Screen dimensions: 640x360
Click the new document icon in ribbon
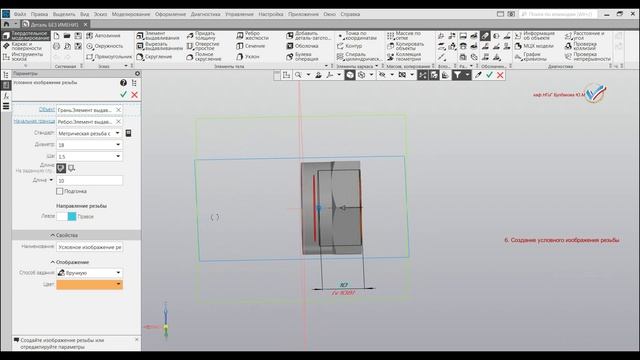coord(57,36)
